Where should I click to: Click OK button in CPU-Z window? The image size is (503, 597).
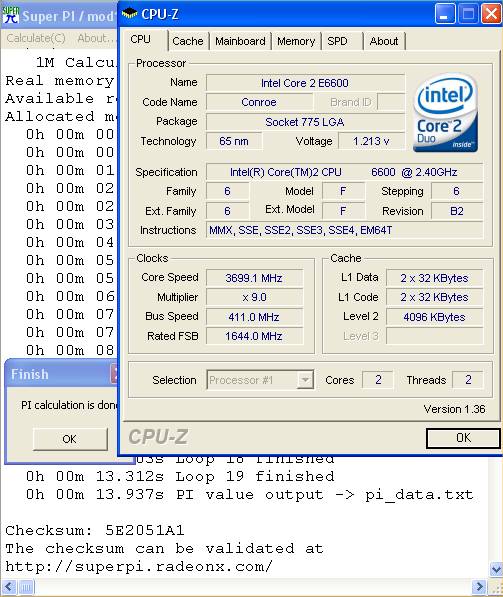463,438
